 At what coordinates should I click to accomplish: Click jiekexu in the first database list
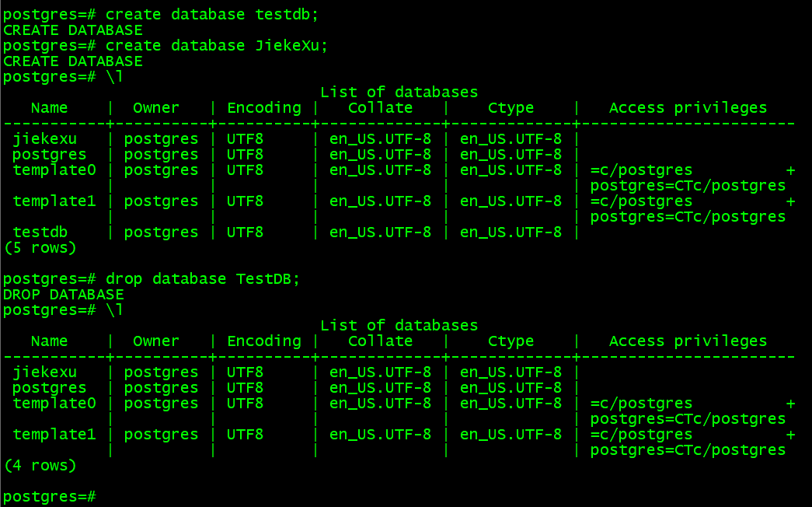pos(45,139)
